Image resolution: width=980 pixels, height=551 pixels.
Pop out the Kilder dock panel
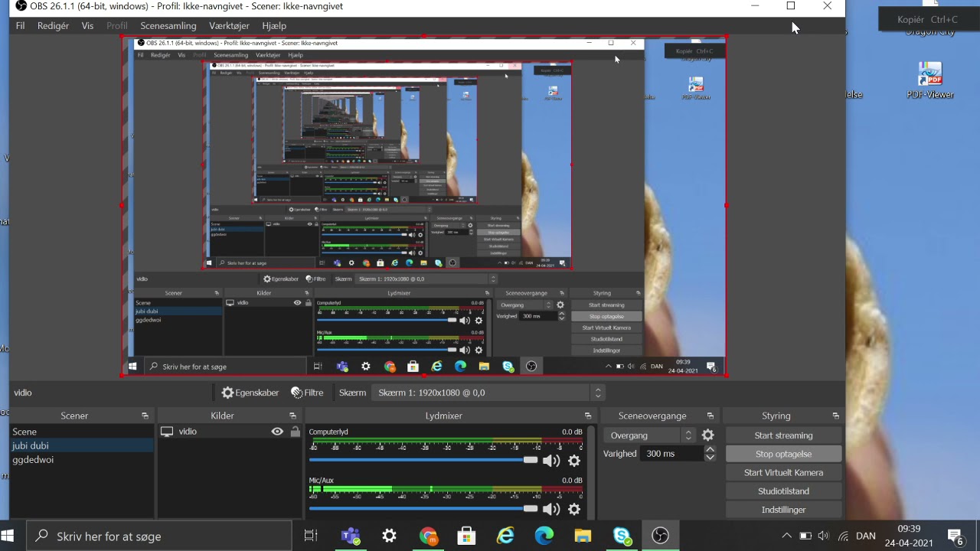292,416
